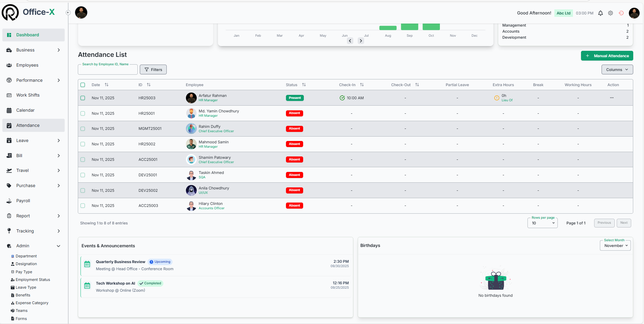Click the Search by Employee ID field
Screen dimensions: 644x324
pos(107,70)
